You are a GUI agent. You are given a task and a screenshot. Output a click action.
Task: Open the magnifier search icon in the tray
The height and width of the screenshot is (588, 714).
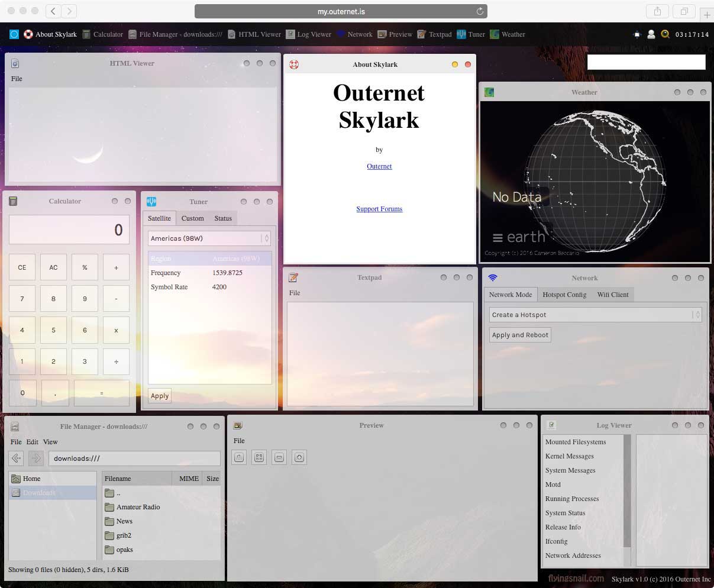[x=665, y=34]
